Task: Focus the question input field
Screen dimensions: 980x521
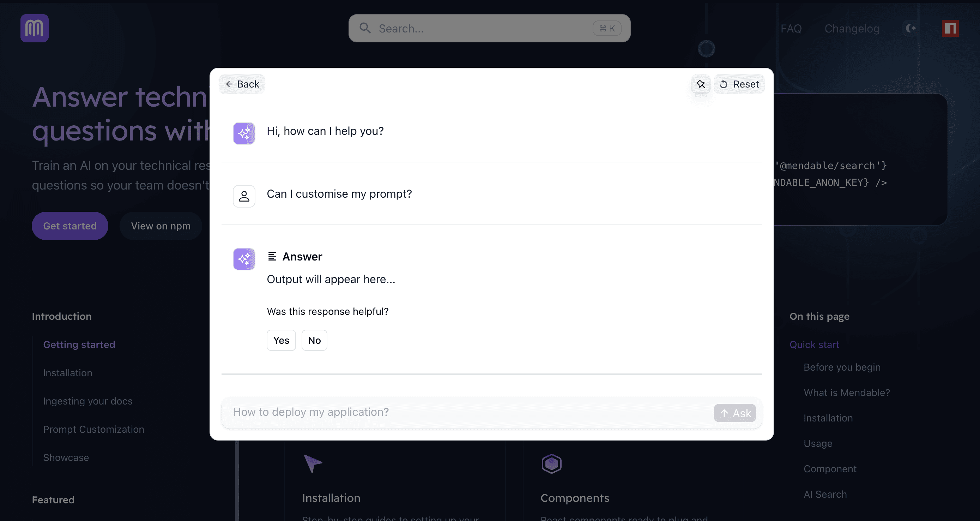Action: 468,412
